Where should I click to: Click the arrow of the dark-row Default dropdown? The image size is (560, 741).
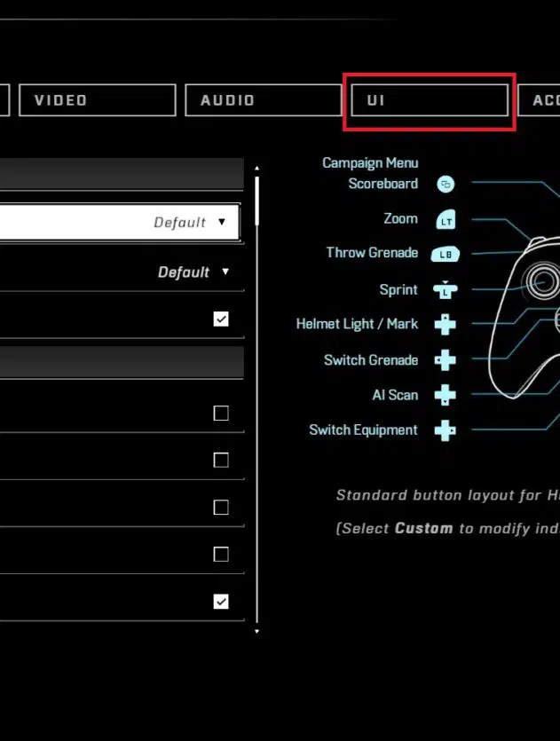225,272
